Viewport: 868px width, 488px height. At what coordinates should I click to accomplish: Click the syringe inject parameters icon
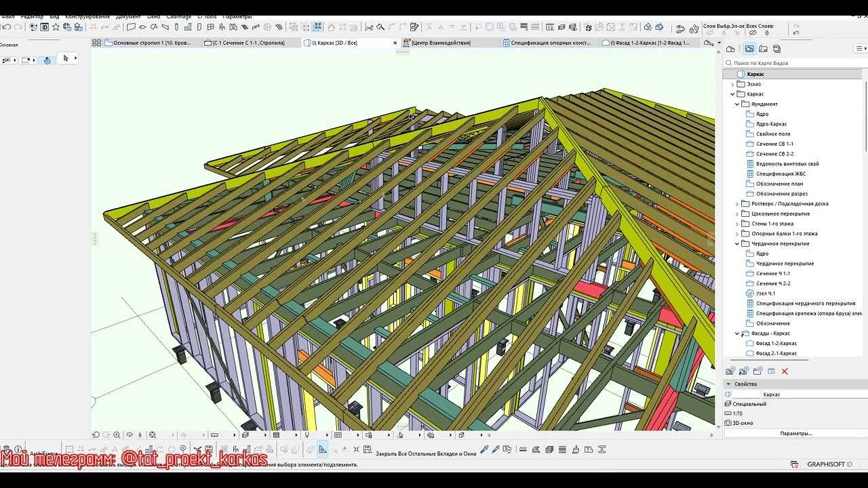point(496,449)
